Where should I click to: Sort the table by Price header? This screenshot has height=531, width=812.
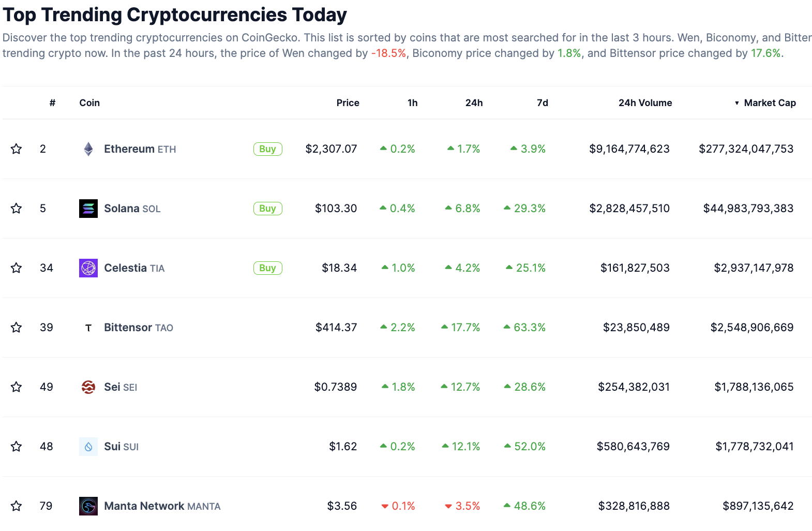tap(348, 103)
